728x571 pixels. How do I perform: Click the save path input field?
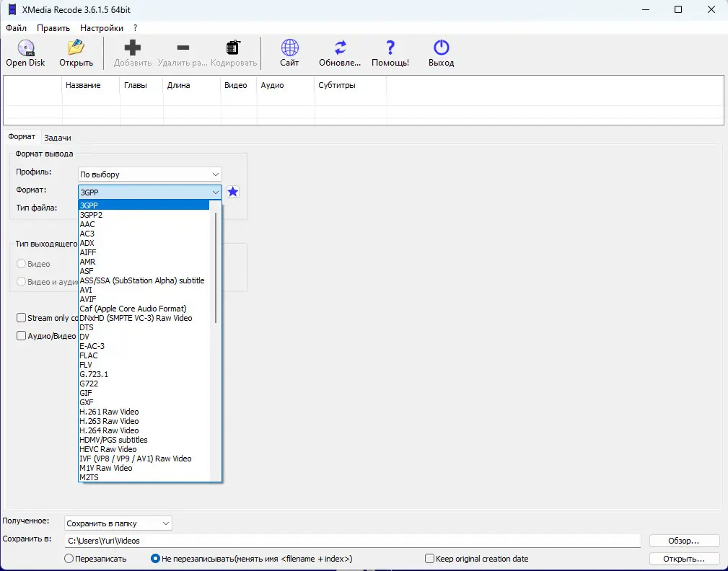click(x=352, y=541)
